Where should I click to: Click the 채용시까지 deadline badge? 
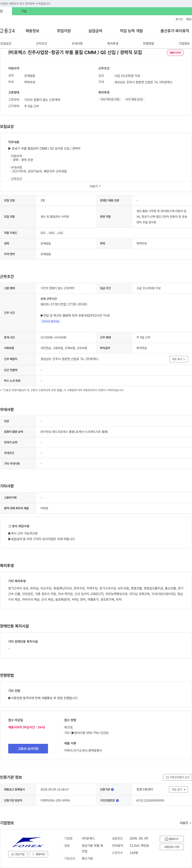[x=175, y=52]
